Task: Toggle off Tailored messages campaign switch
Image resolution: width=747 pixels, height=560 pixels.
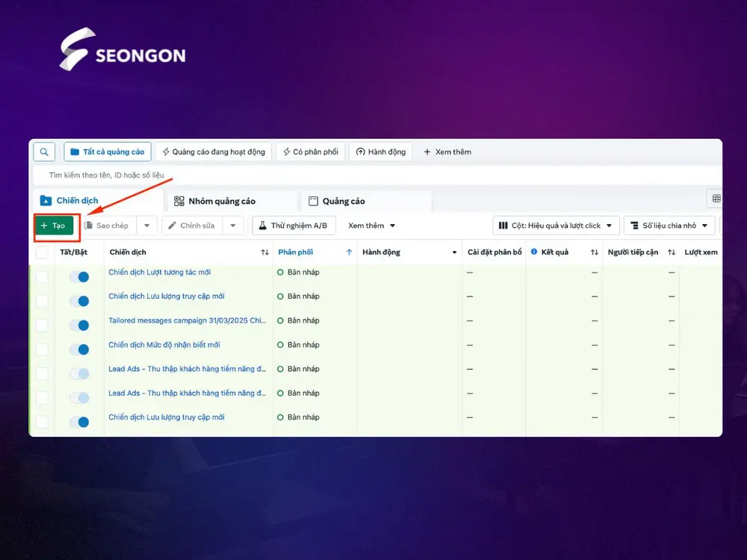Action: pos(79,326)
